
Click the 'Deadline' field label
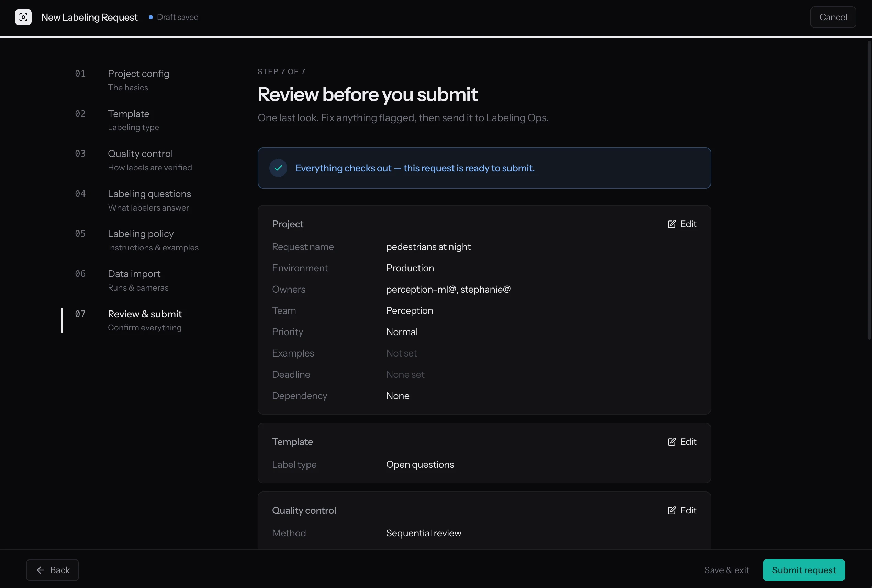click(291, 375)
